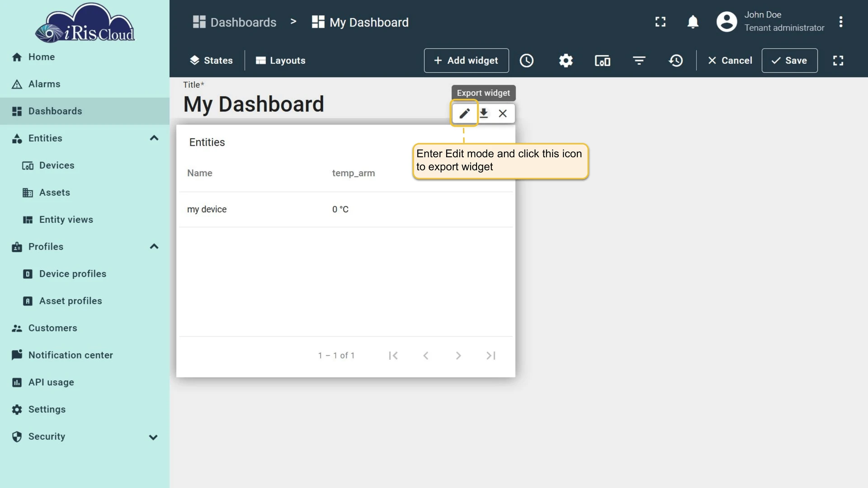Click the export widget download icon
Viewport: 868px width, 488px height.
(484, 113)
